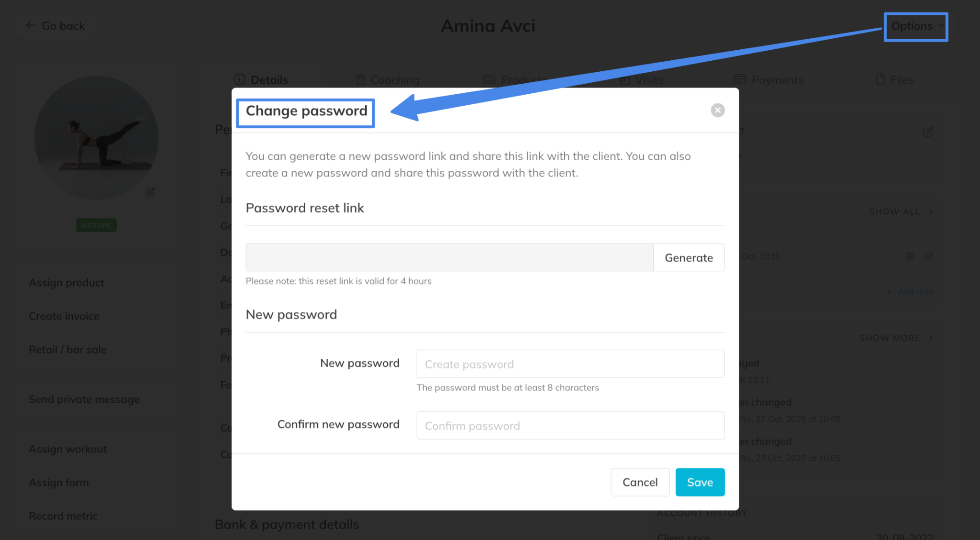Close the Change password dialog
Viewport: 980px width, 540px height.
coord(717,110)
